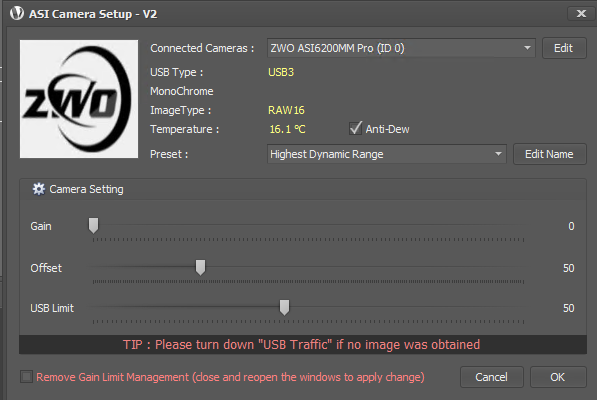The width and height of the screenshot is (597, 400).
Task: Click the Gain value 0
Action: [x=571, y=226]
